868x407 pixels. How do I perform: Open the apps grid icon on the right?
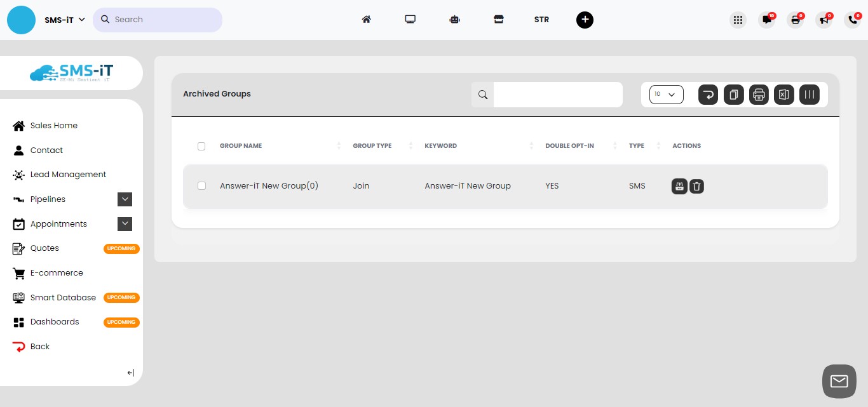738,20
